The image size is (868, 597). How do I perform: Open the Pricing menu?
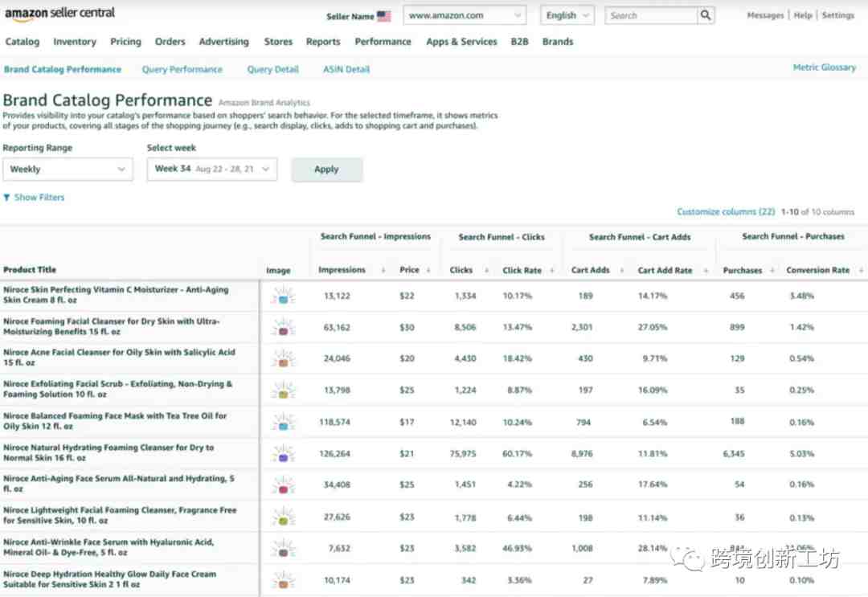pyautogui.click(x=125, y=42)
